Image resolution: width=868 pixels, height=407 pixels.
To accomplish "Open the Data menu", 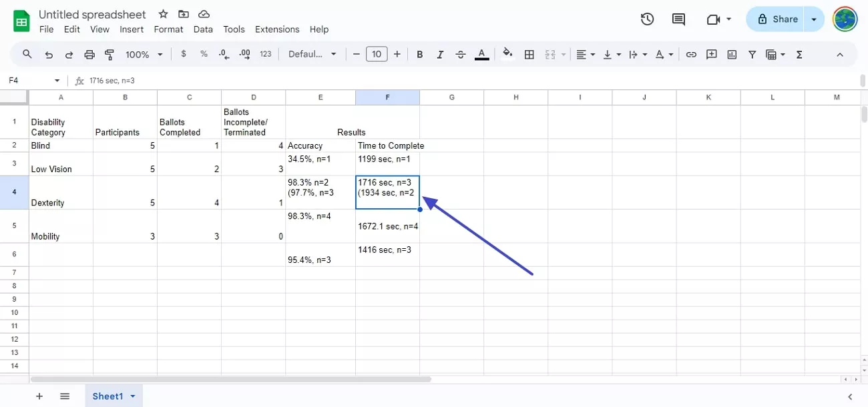I will pos(203,29).
